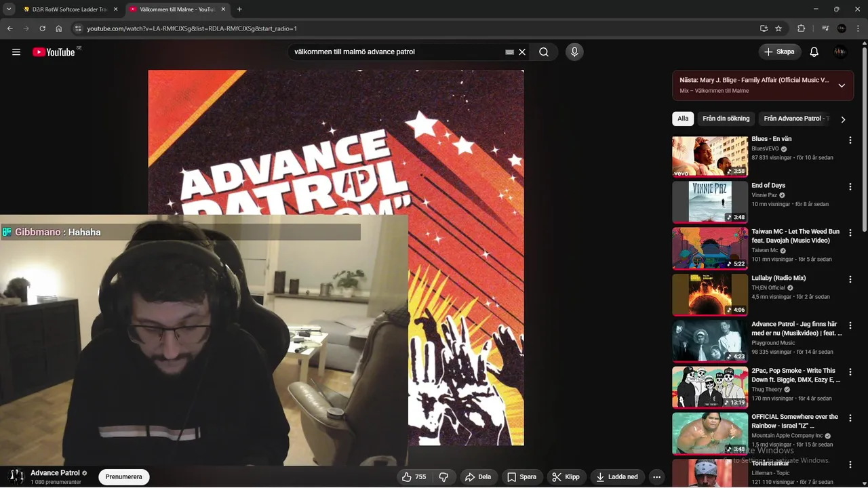
Task: Download the video with Ladda ned
Action: (x=617, y=477)
